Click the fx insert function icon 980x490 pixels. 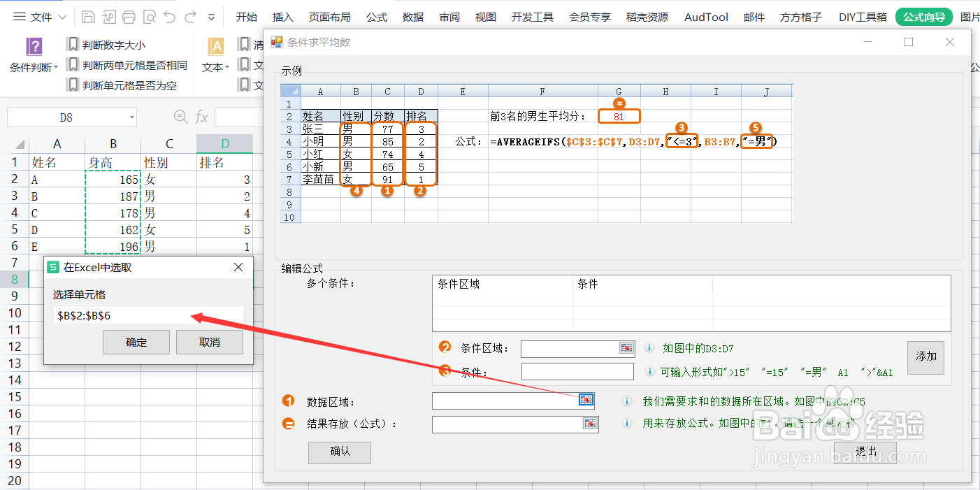pos(201,117)
